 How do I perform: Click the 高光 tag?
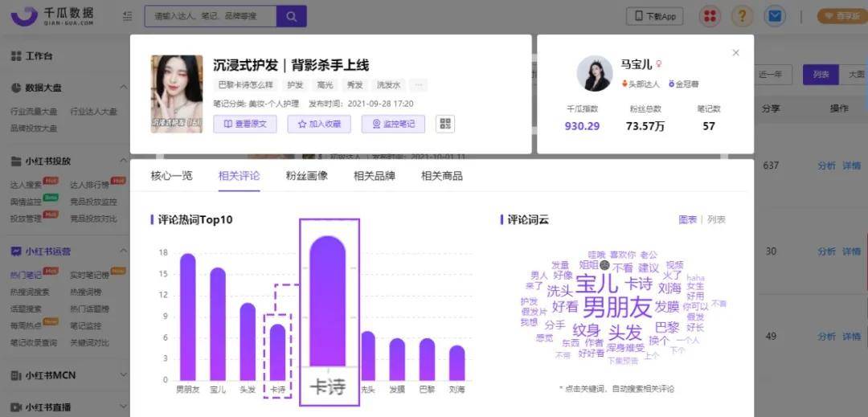click(325, 85)
